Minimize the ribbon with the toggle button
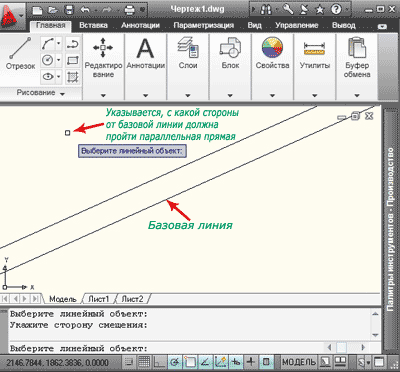This screenshot has height=372, width=400. point(382,26)
